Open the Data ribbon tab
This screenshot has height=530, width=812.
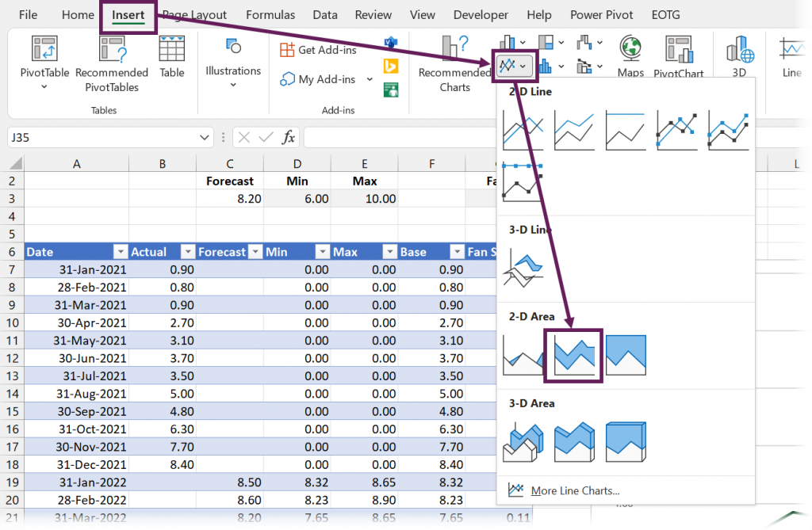tap(324, 14)
